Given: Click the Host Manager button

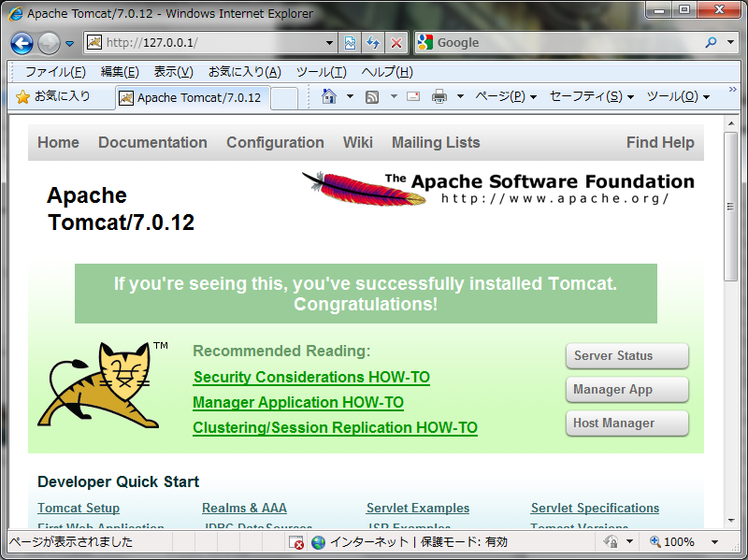Looking at the screenshot, I should tap(627, 424).
